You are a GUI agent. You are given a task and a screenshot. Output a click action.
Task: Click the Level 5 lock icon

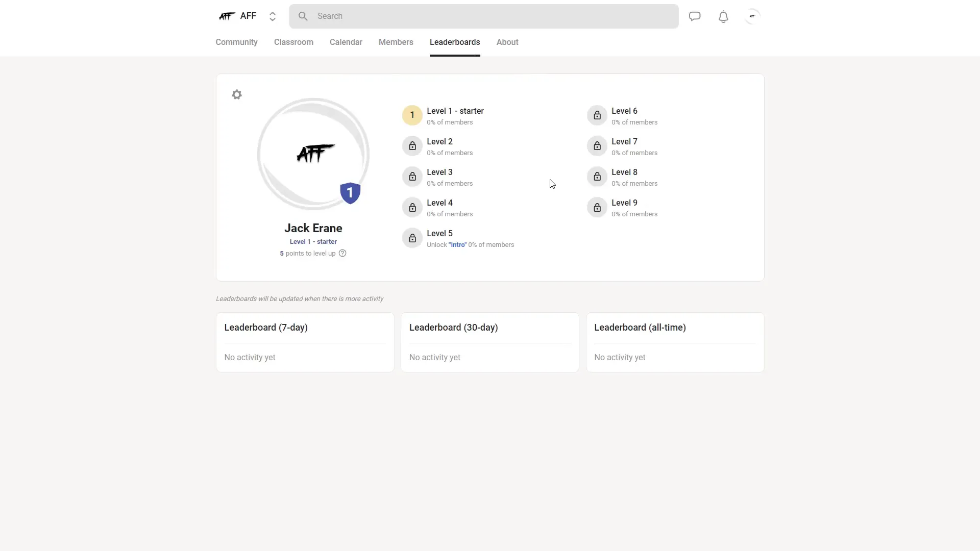point(412,238)
